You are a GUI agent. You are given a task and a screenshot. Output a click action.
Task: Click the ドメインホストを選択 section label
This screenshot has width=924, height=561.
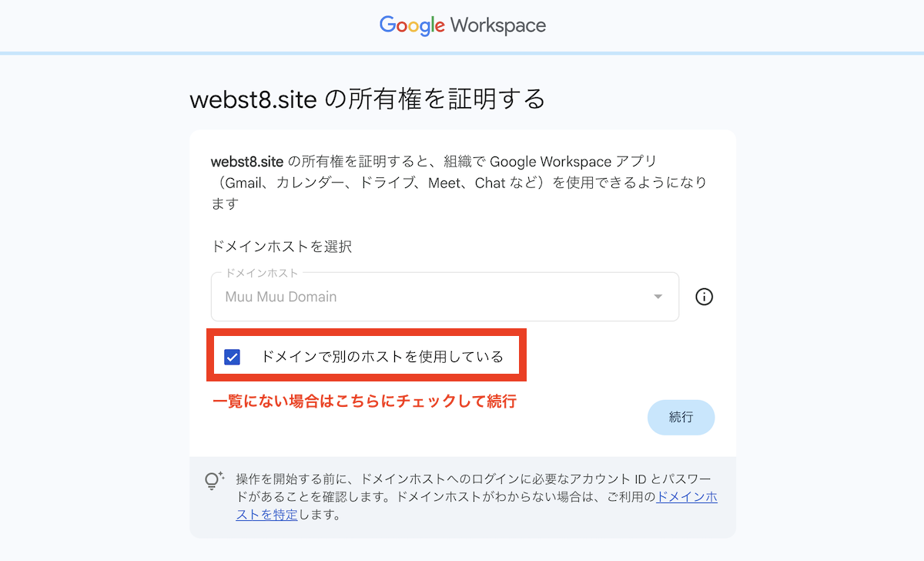click(281, 247)
